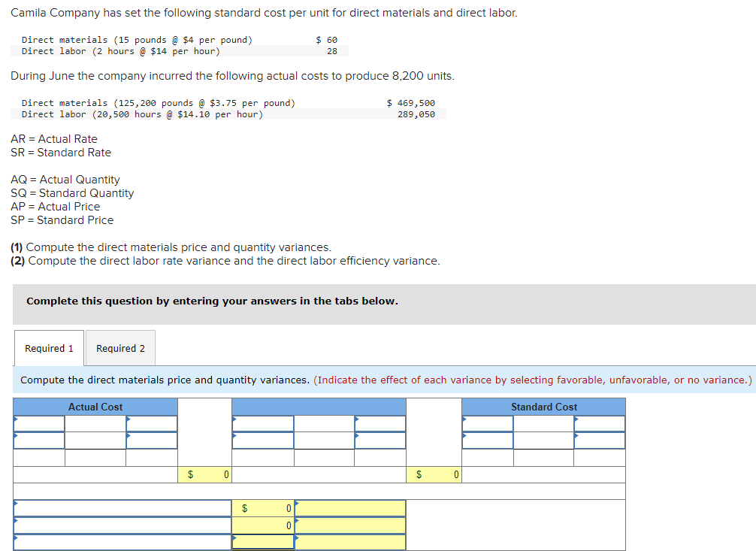The height and width of the screenshot is (551, 756).
Task: Click "Direct labor (20,500 hours @ $14.10 per hour)"
Action: click(142, 114)
